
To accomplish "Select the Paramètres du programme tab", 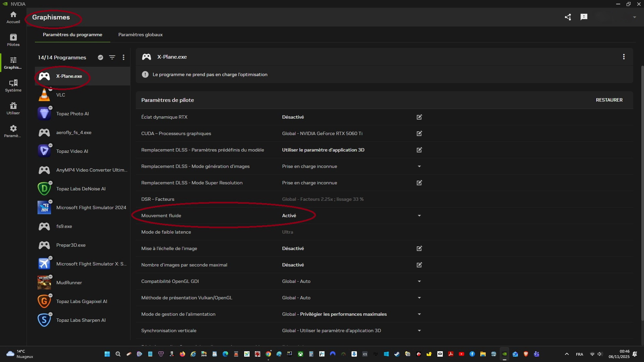I will coord(72,35).
